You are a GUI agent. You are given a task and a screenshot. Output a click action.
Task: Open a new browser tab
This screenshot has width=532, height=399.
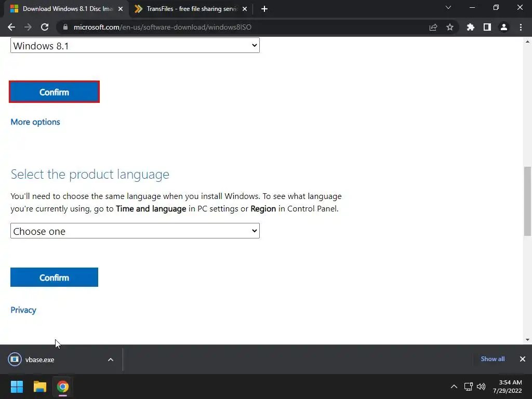tap(264, 9)
